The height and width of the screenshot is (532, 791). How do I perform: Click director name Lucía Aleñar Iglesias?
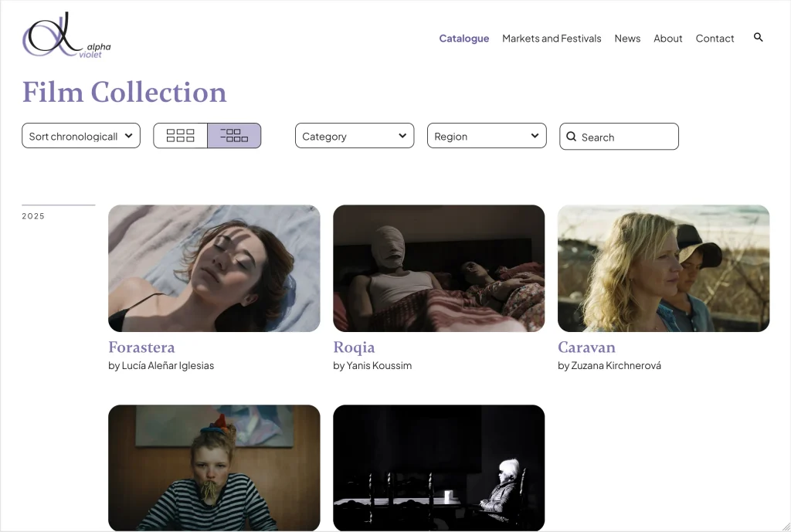click(168, 365)
